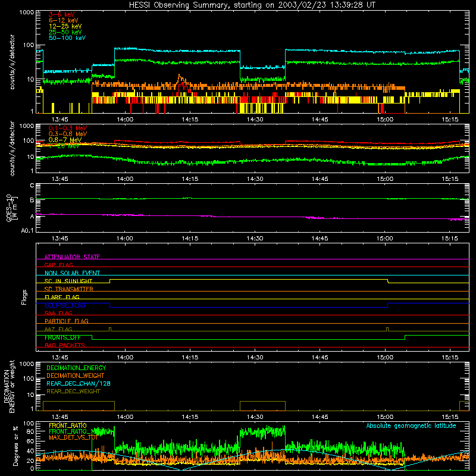Click the MAX_DET_VS_TOT legend label
This screenshot has width=476, height=476.
pos(73,437)
